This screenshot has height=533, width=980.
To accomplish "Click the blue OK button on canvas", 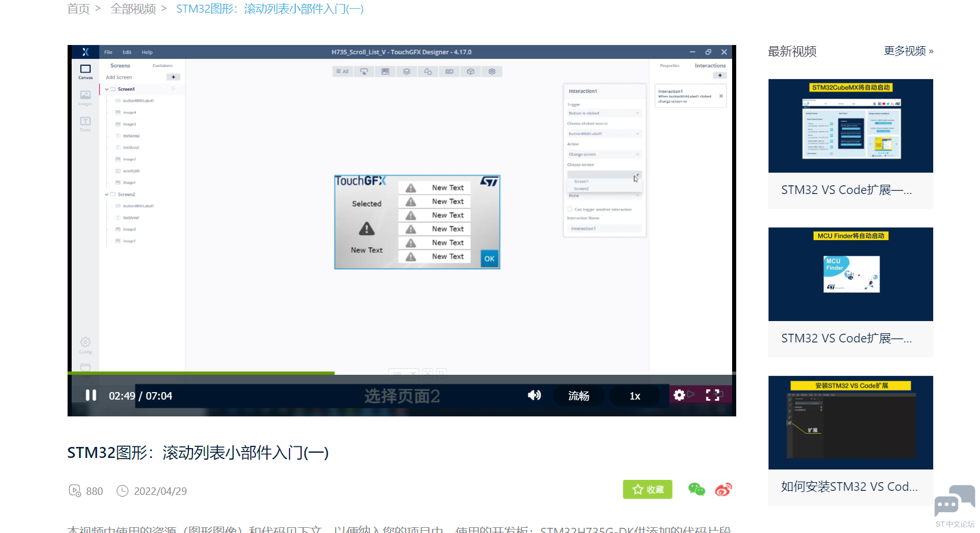I will 489,259.
